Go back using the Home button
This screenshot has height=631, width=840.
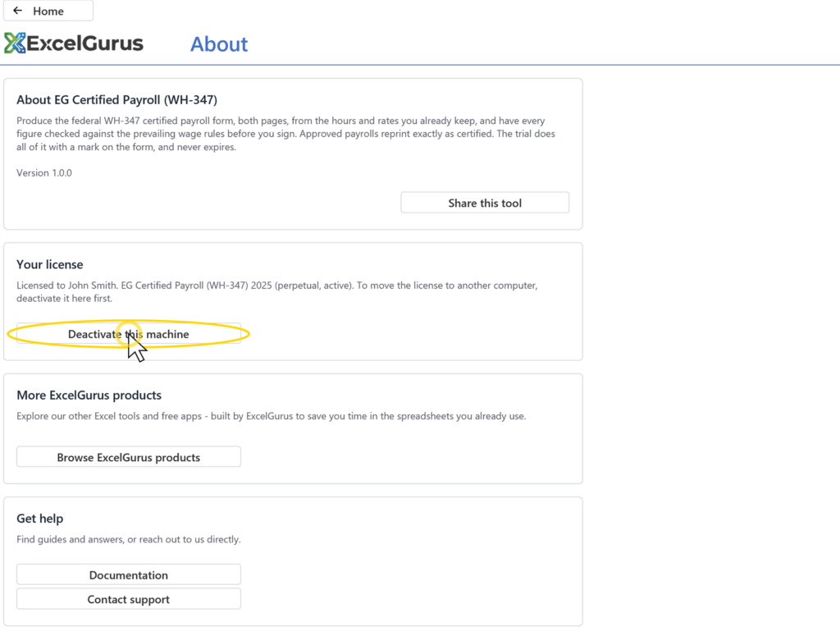[48, 11]
